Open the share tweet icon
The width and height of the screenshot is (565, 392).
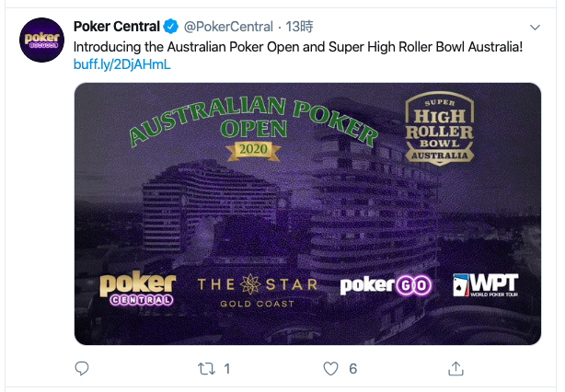point(455,368)
